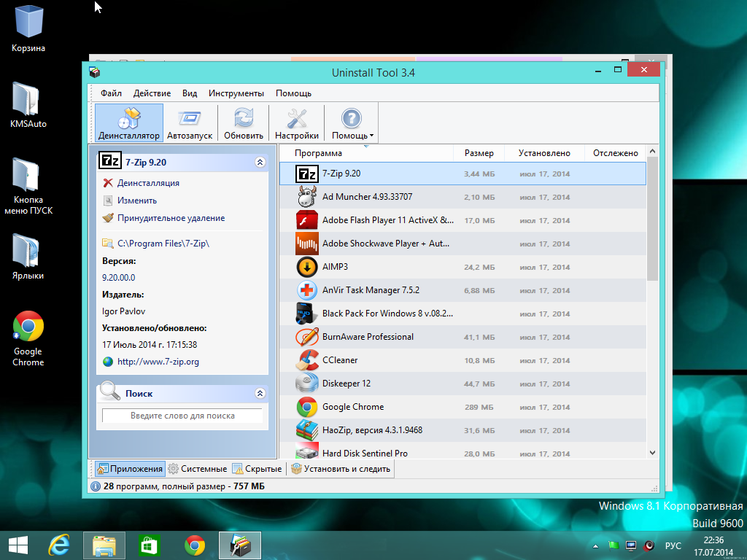Select the Adobe Flash Player icon
The width and height of the screenshot is (747, 560).
point(307,220)
